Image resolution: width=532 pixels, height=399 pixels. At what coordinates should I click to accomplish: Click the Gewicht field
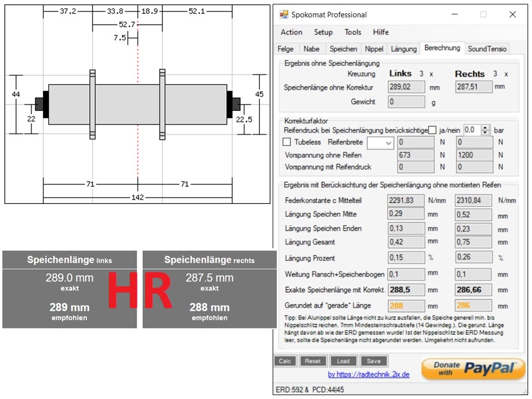406,102
